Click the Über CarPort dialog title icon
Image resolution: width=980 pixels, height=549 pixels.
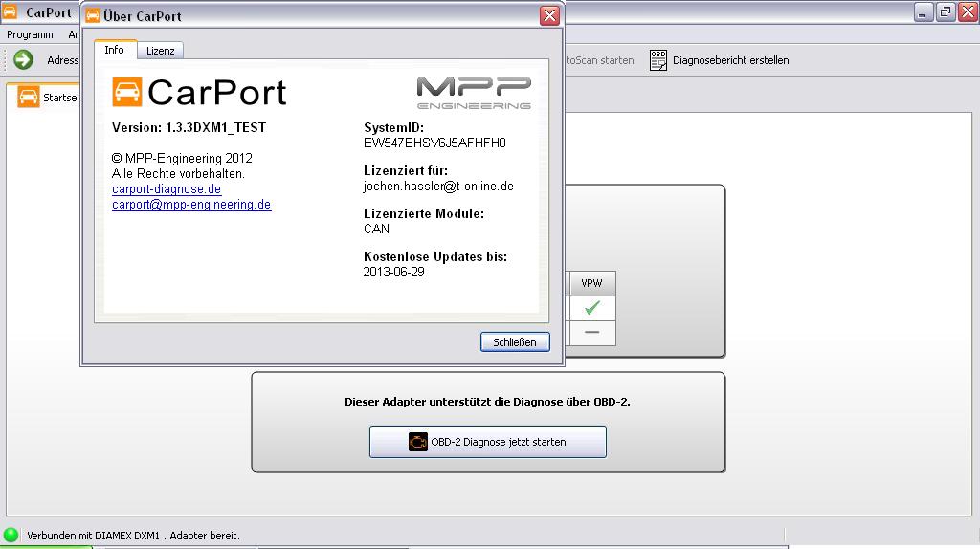click(x=93, y=15)
